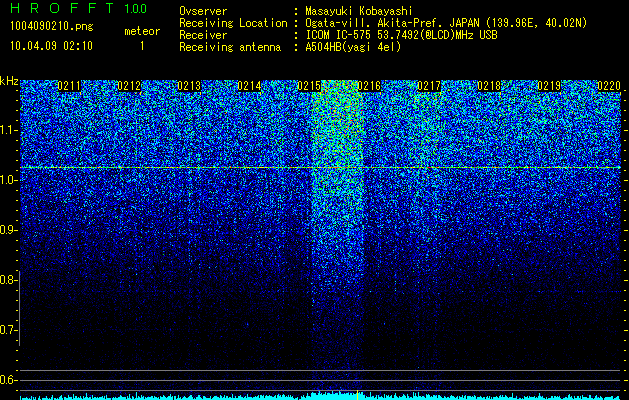Select file name 1004090210.png
The width and height of the screenshot is (629, 400).
pos(52,26)
